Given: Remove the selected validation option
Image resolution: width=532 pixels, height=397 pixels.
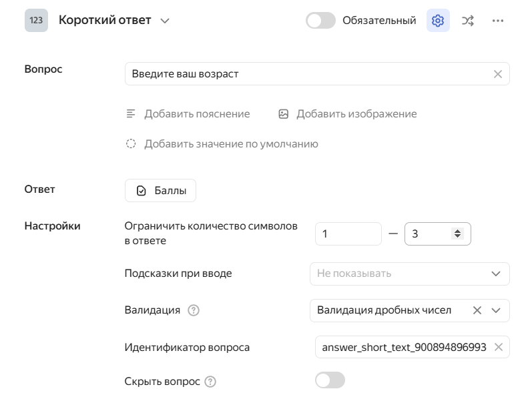Looking at the screenshot, I should 477,310.
